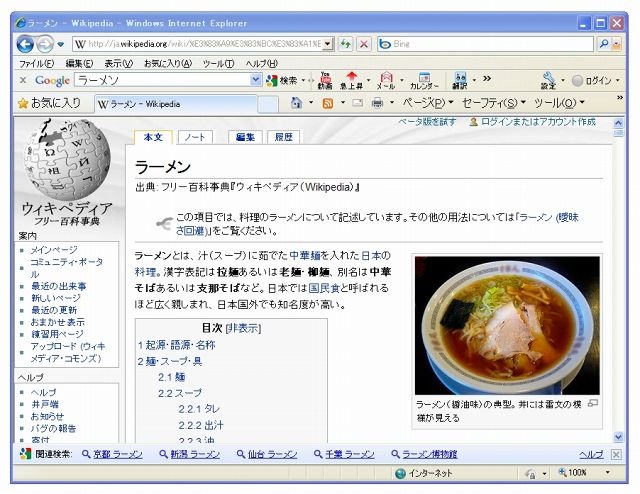
Task: Click the おまかせ表示 sidebar link
Action: (x=58, y=322)
